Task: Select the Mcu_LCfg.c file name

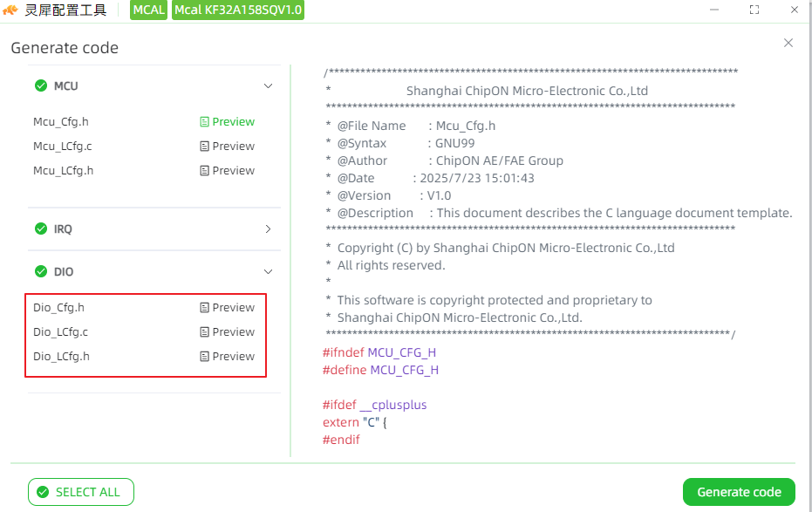Action: point(63,146)
